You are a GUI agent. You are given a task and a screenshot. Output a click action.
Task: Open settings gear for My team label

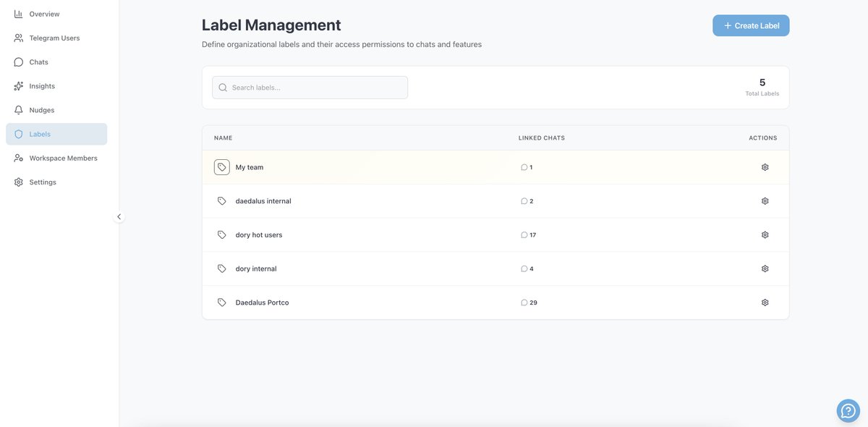tap(765, 167)
